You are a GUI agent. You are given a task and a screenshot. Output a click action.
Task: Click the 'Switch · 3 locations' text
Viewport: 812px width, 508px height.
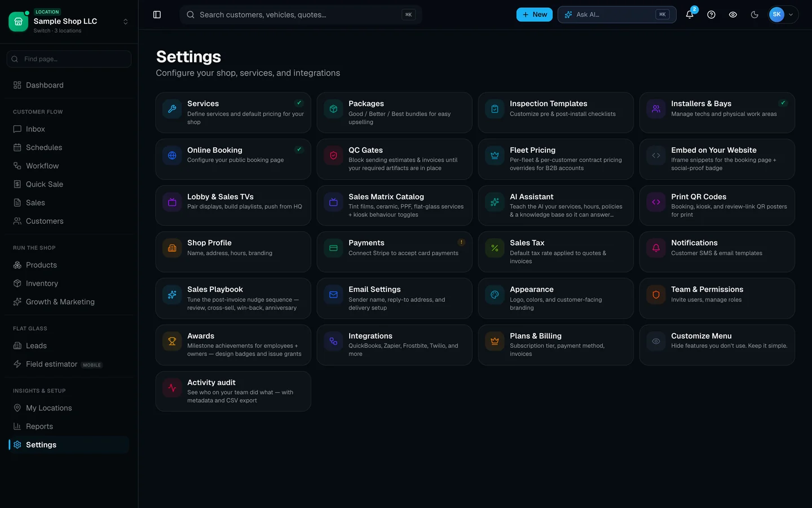[57, 31]
